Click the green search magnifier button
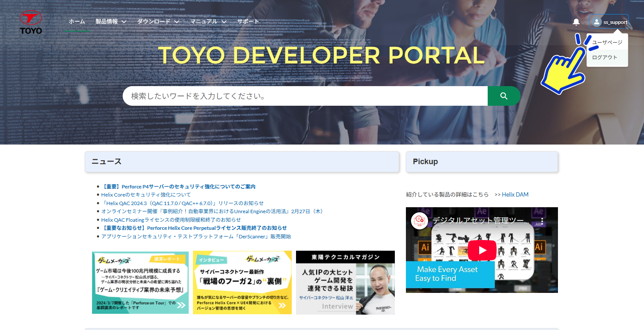 tap(504, 96)
